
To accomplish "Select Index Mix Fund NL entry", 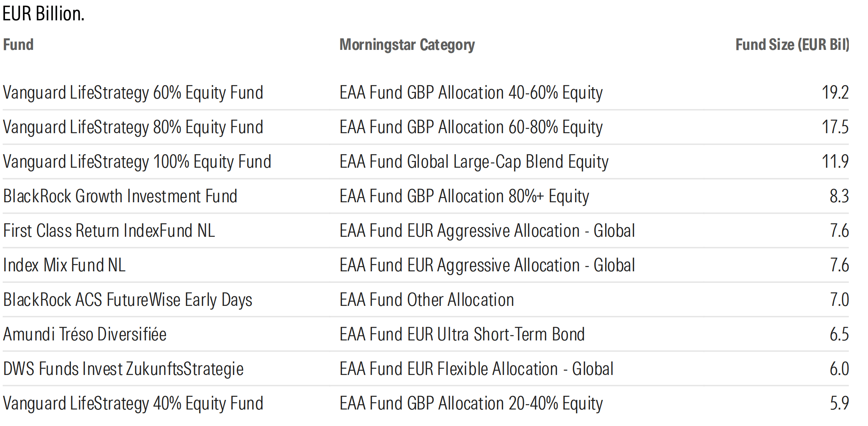I will point(64,265).
